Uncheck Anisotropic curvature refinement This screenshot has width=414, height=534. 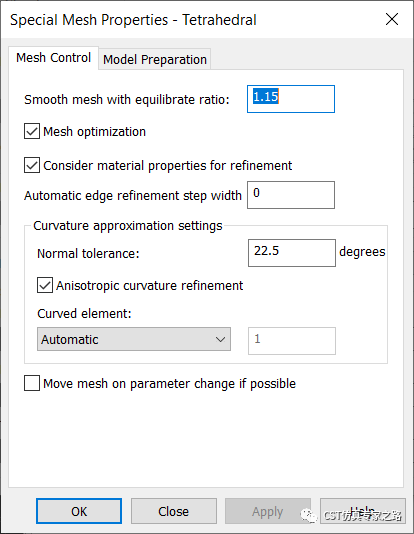pos(45,285)
